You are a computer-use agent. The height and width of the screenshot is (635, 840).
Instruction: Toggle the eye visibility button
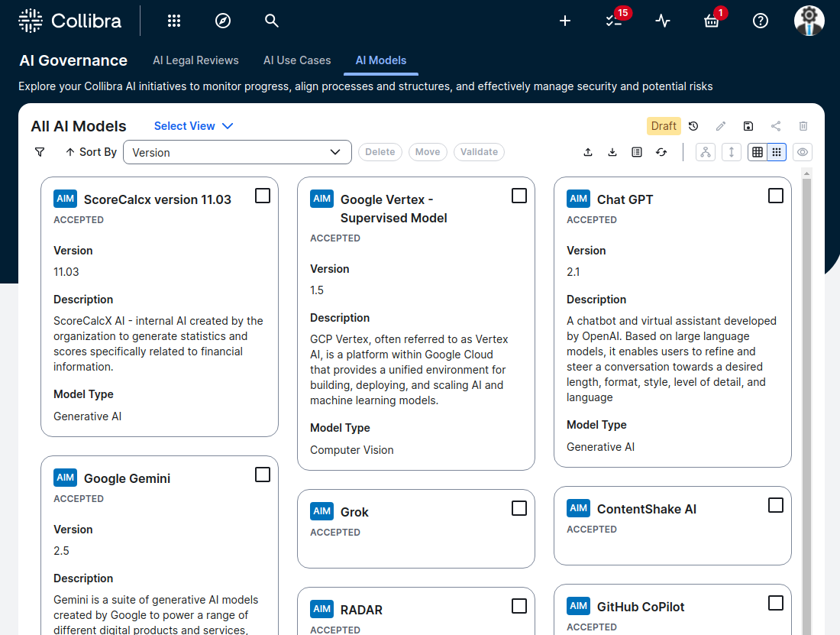(802, 152)
